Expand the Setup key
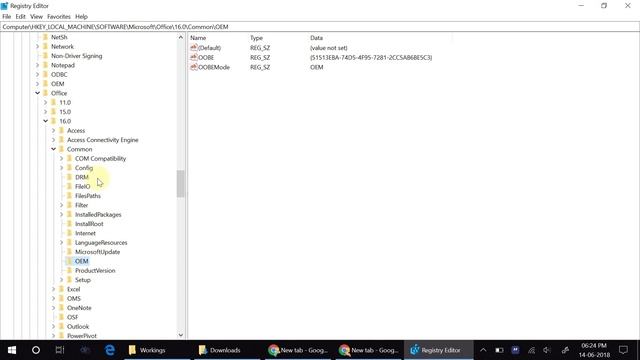Image resolution: width=640 pixels, height=360 pixels. (61, 280)
